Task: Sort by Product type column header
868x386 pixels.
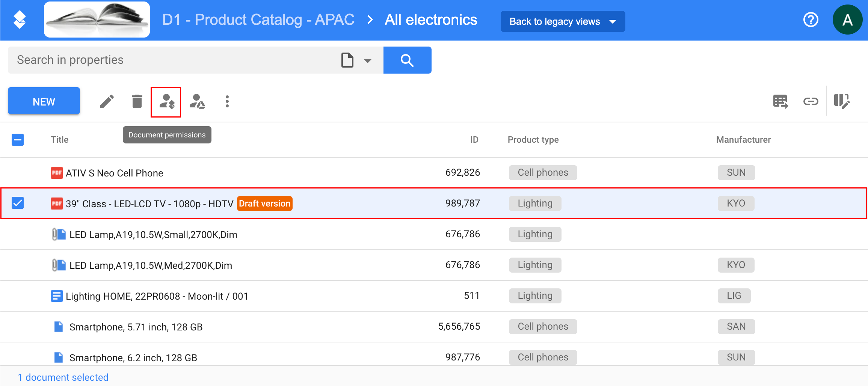Action: (x=533, y=140)
